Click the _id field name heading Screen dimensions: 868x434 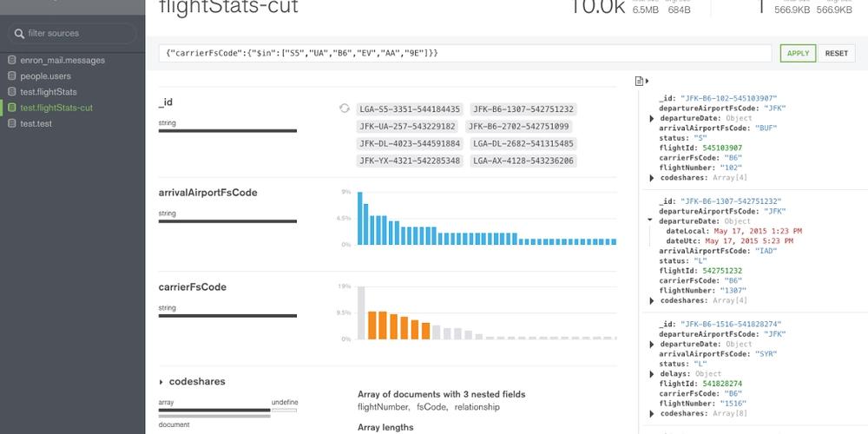pos(166,102)
